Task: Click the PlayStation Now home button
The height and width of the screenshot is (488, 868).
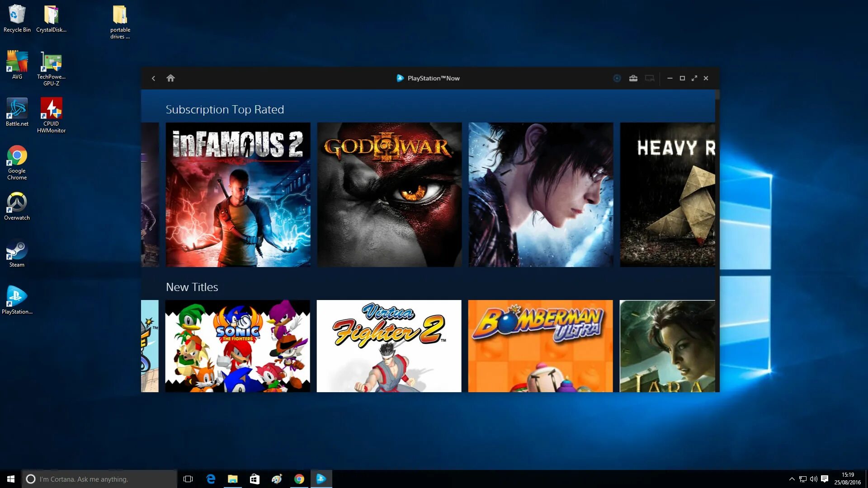Action: 170,77
